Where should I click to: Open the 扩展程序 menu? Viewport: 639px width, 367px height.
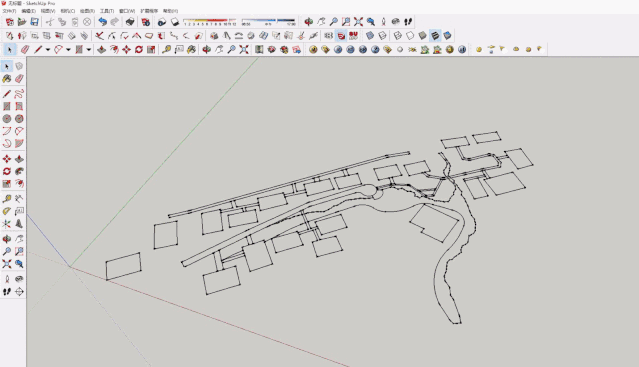coord(149,11)
